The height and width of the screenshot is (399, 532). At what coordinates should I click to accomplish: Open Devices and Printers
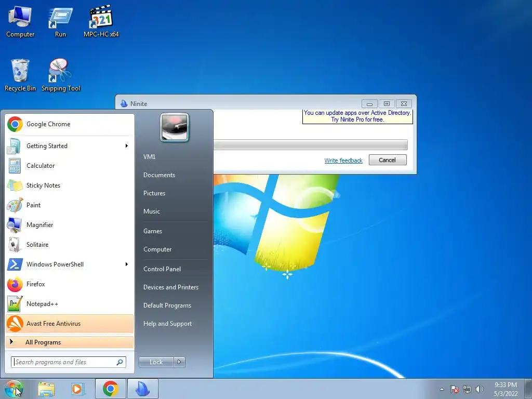(171, 287)
